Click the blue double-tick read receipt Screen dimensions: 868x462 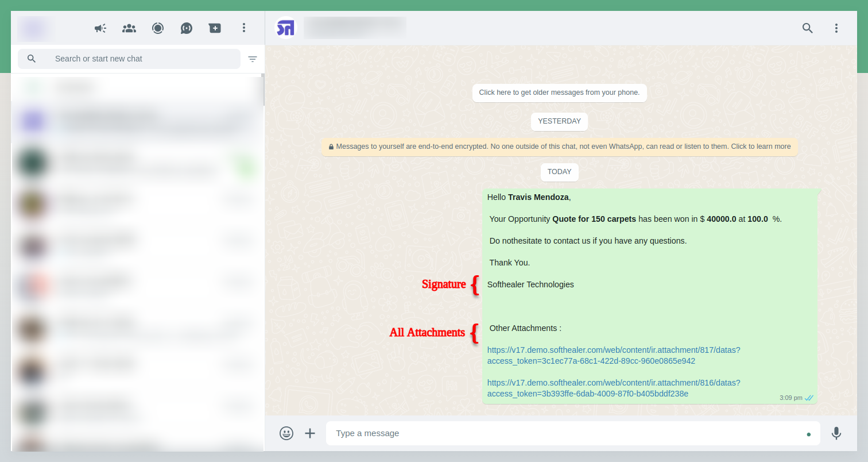pyautogui.click(x=809, y=398)
